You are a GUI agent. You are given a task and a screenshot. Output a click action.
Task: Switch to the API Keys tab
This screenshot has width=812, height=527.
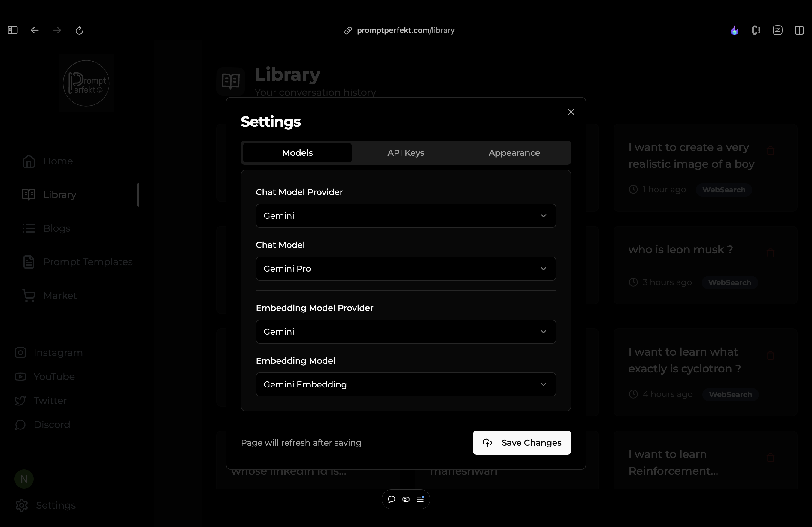(405, 153)
